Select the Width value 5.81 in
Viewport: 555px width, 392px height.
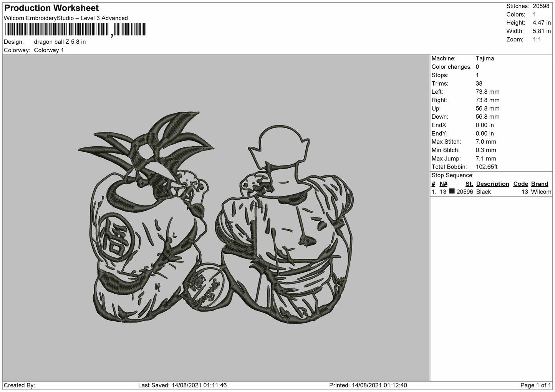(542, 31)
